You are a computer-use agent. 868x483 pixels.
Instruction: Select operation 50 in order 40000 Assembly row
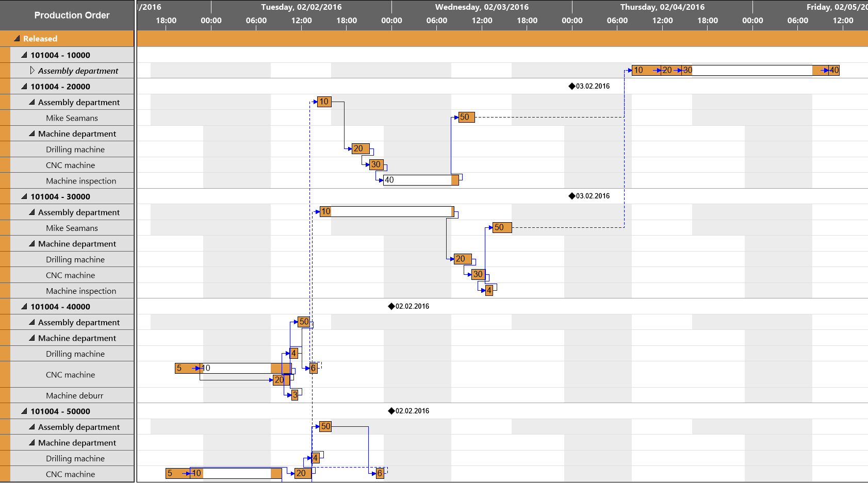click(x=304, y=322)
